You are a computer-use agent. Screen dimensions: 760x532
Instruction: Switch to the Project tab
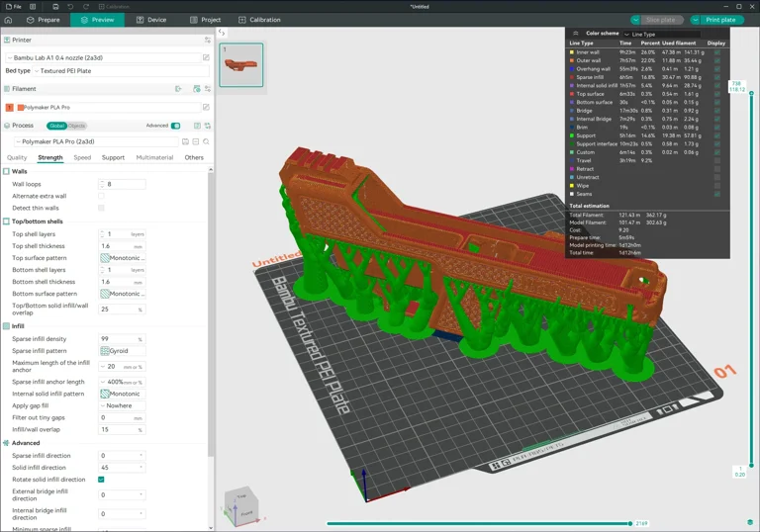point(206,20)
